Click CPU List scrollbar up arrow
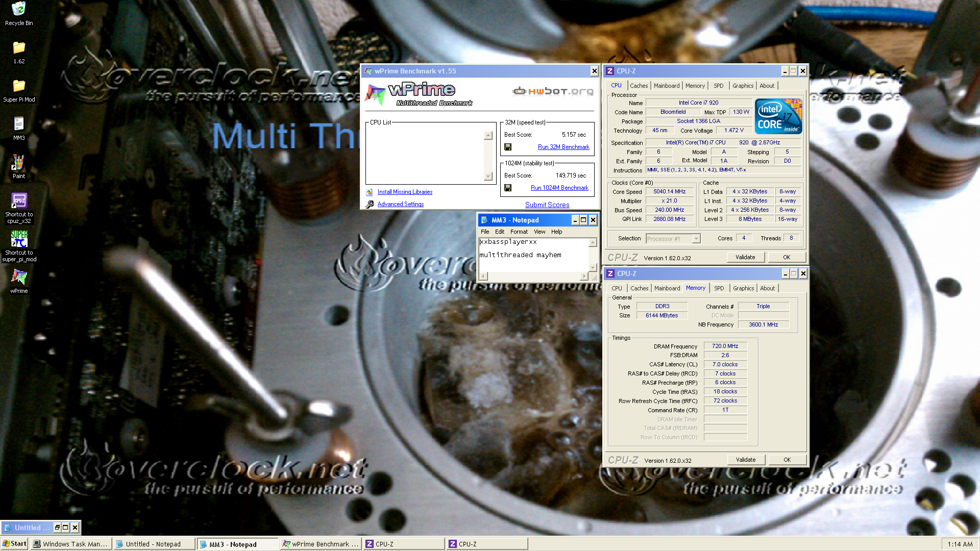Image resolution: width=980 pixels, height=551 pixels. click(x=488, y=135)
